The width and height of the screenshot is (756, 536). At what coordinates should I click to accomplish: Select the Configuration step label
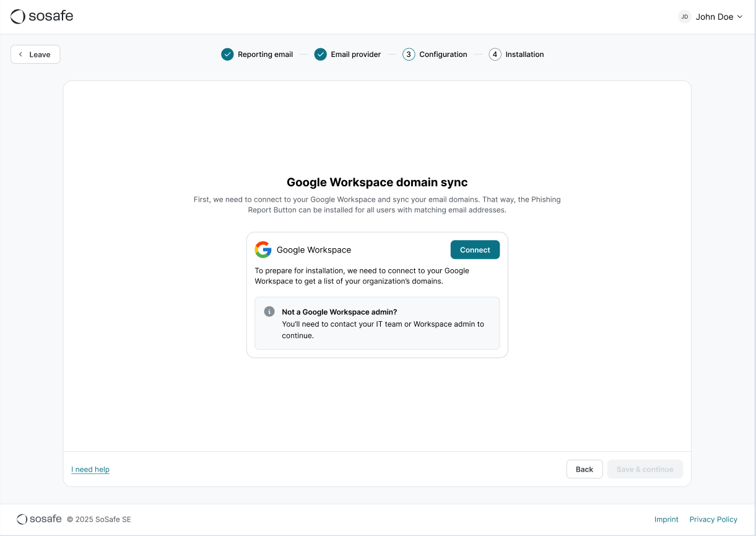click(x=443, y=54)
